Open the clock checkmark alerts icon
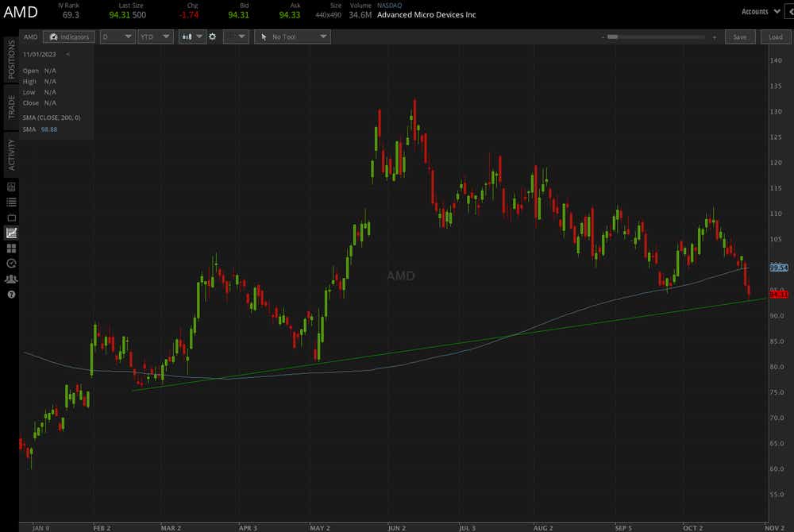Image resolution: width=794 pixels, height=532 pixels. click(x=11, y=264)
